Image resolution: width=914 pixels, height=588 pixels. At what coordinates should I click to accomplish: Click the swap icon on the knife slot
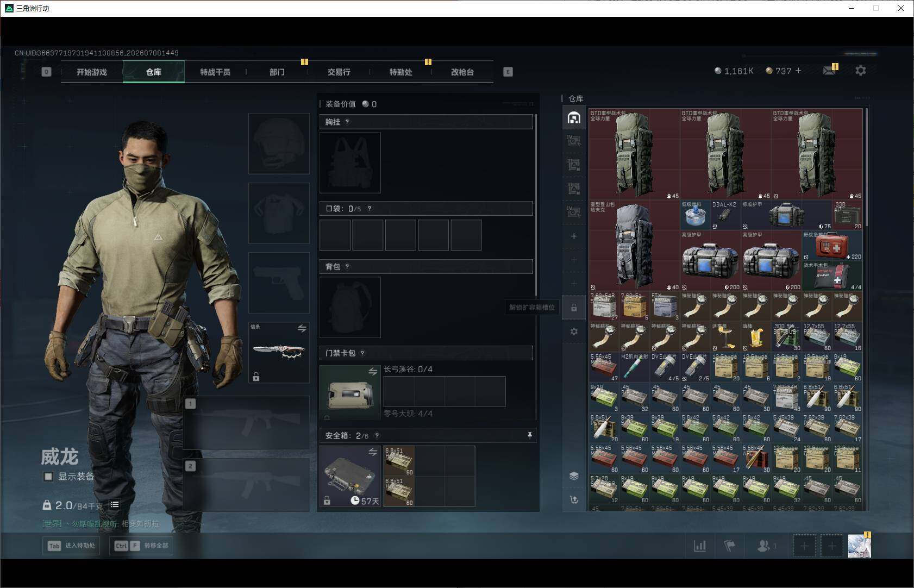pyautogui.click(x=302, y=328)
